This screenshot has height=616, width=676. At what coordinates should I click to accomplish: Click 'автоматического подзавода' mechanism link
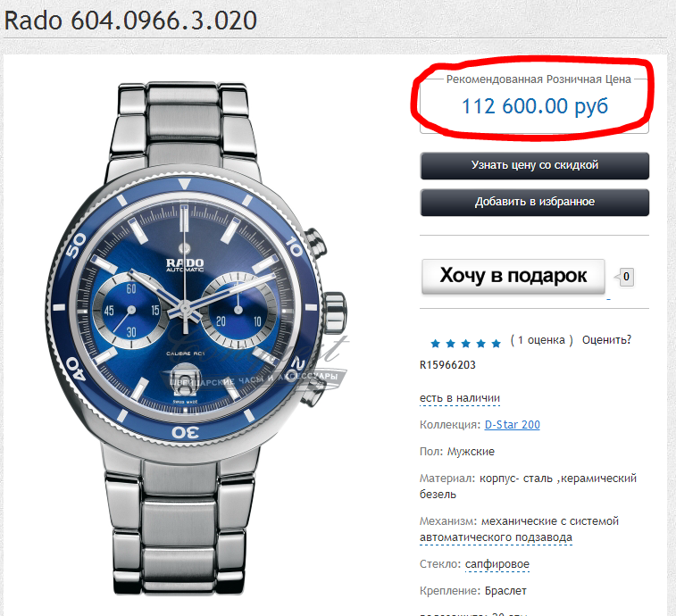(496, 537)
